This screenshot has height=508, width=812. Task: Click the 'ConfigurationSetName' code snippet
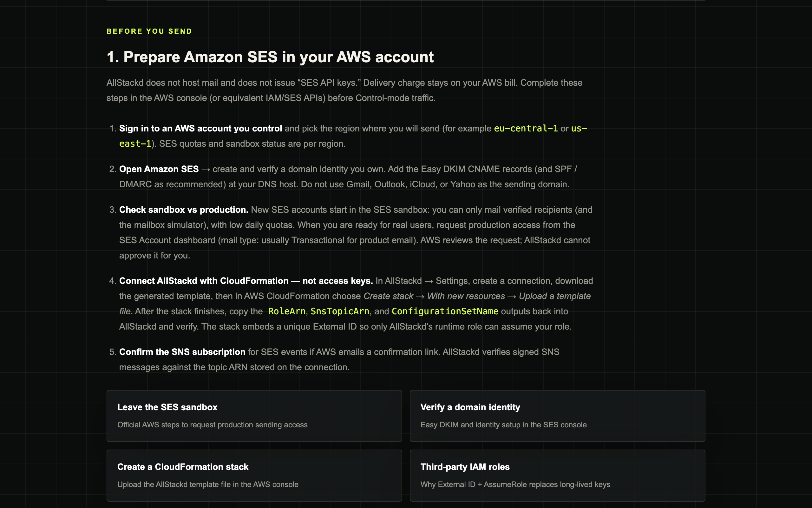point(445,311)
